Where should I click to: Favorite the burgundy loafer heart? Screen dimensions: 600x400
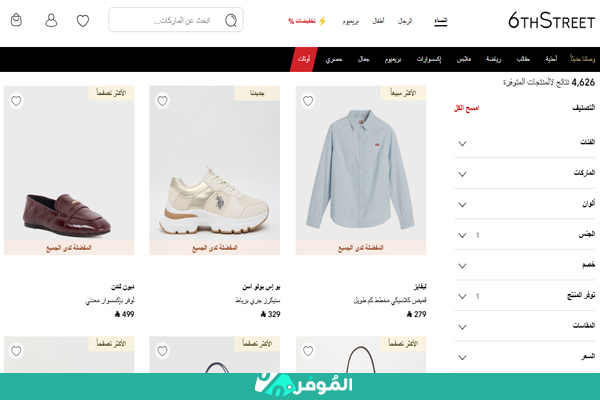(x=16, y=101)
